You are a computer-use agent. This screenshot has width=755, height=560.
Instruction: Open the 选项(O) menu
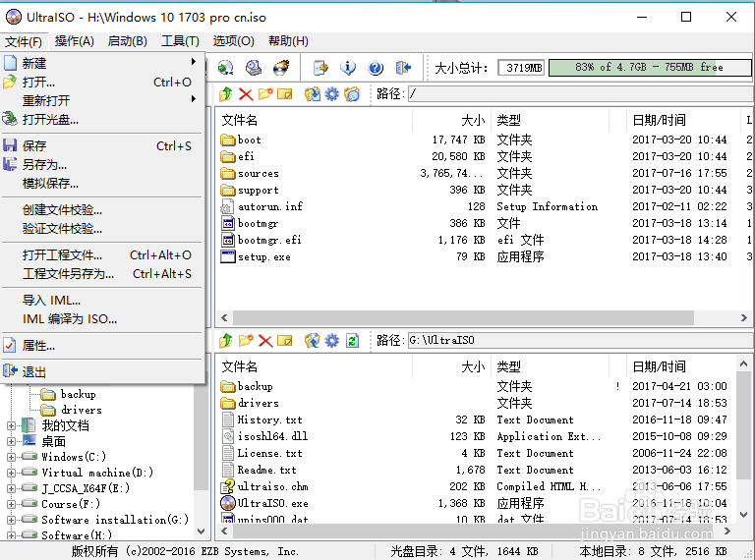[234, 41]
